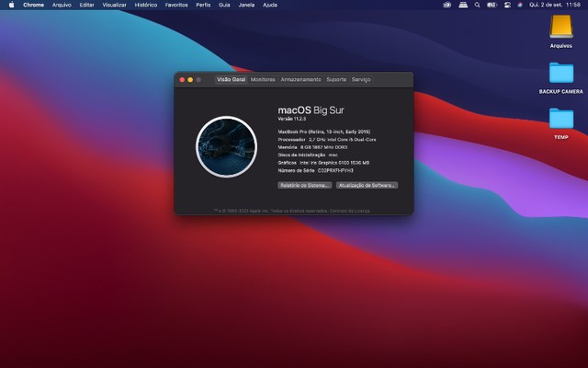Open the Visualizar menu

tap(114, 5)
